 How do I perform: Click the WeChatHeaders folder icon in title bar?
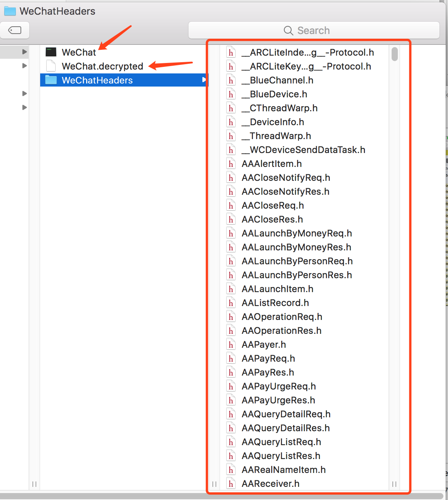pyautogui.click(x=10, y=11)
